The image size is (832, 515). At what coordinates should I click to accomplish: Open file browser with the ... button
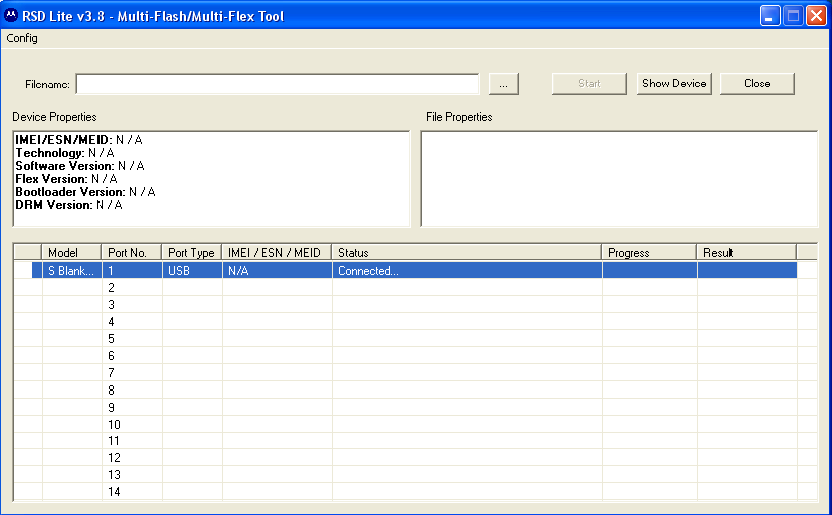[x=504, y=84]
